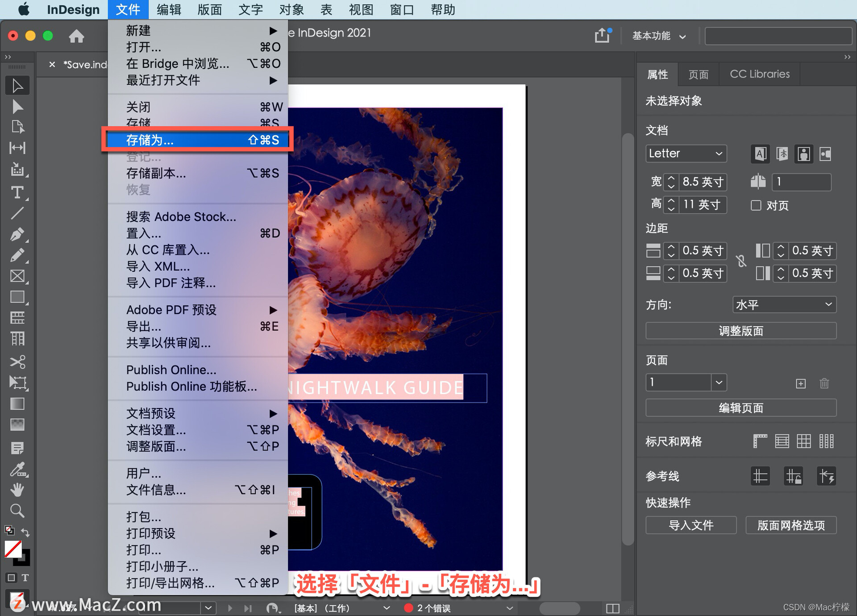Click the 导入文件 quick action button
The width and height of the screenshot is (857, 616).
click(691, 525)
